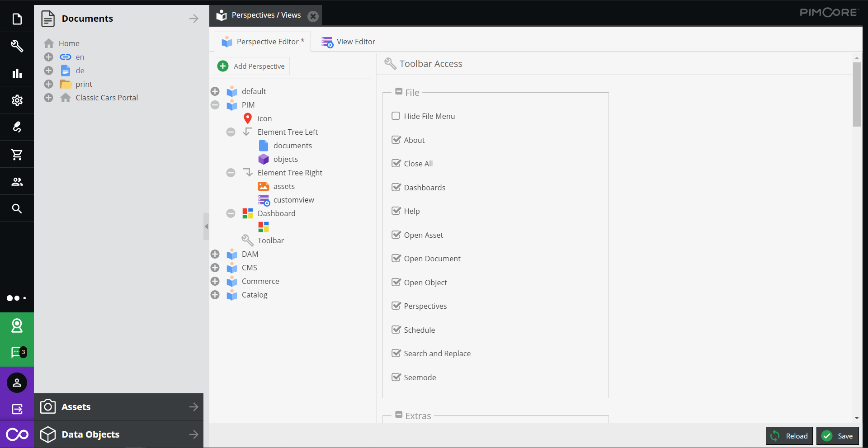Click the Add Perspective button
The image size is (868, 448).
pos(252,66)
